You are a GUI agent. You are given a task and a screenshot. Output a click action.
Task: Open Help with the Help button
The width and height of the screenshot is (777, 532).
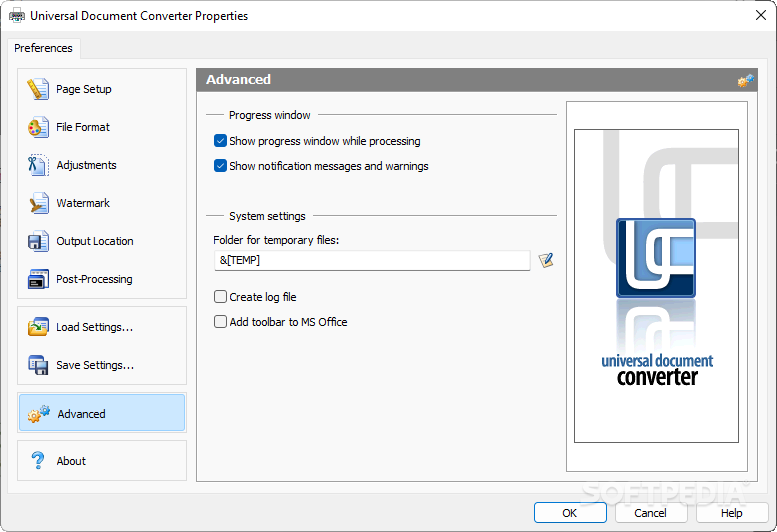click(731, 513)
